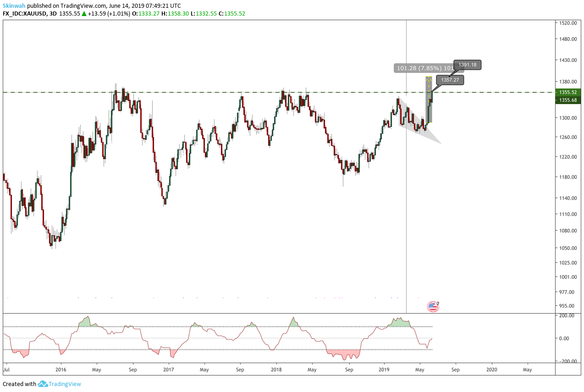The width and height of the screenshot is (584, 392).
Task: Click the 2020 label on time axis
Action: tap(491, 369)
